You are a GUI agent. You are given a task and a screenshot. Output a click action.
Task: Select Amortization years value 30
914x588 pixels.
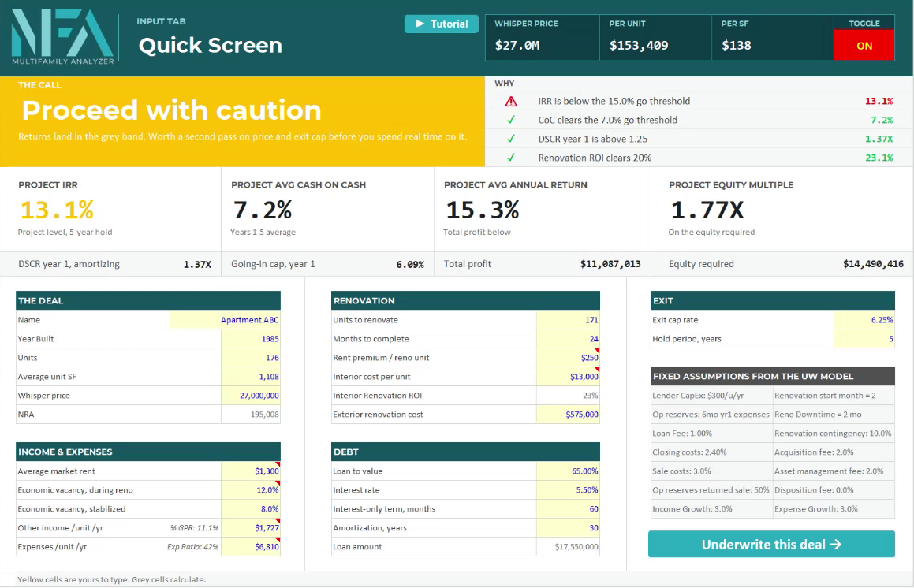click(x=568, y=527)
